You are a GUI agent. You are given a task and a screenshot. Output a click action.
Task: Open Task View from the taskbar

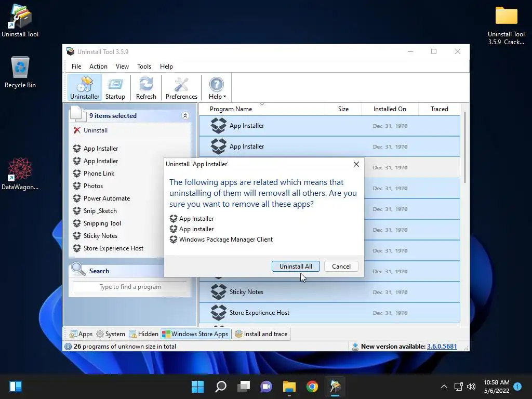(244, 387)
